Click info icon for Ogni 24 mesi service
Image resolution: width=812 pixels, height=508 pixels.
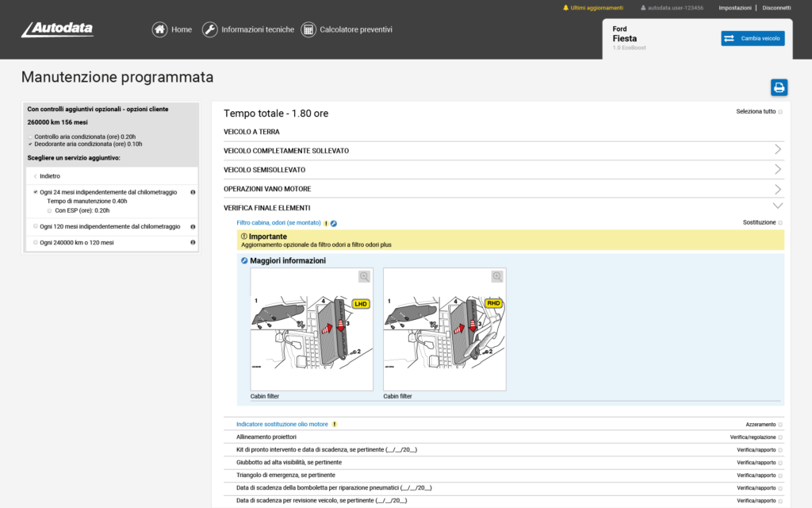193,192
